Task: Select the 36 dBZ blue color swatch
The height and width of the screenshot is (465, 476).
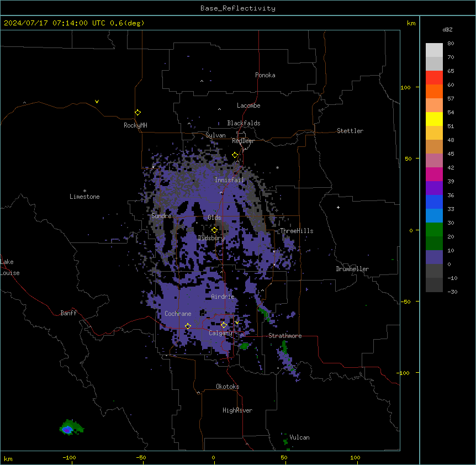Action: 434,202
